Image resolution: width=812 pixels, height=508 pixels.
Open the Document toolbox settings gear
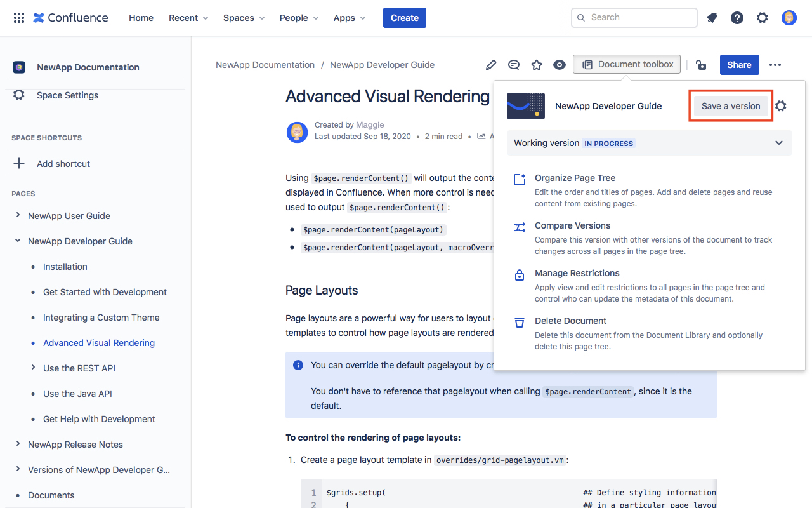pos(781,106)
